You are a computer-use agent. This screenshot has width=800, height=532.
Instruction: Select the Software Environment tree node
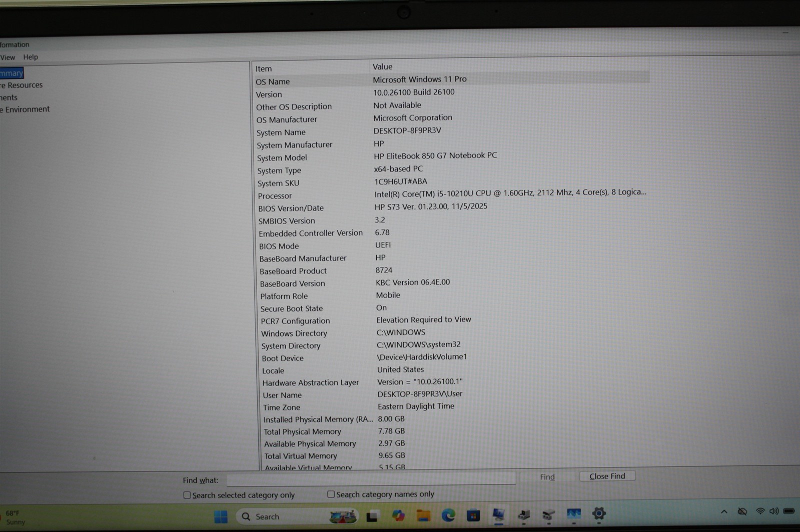pos(25,109)
